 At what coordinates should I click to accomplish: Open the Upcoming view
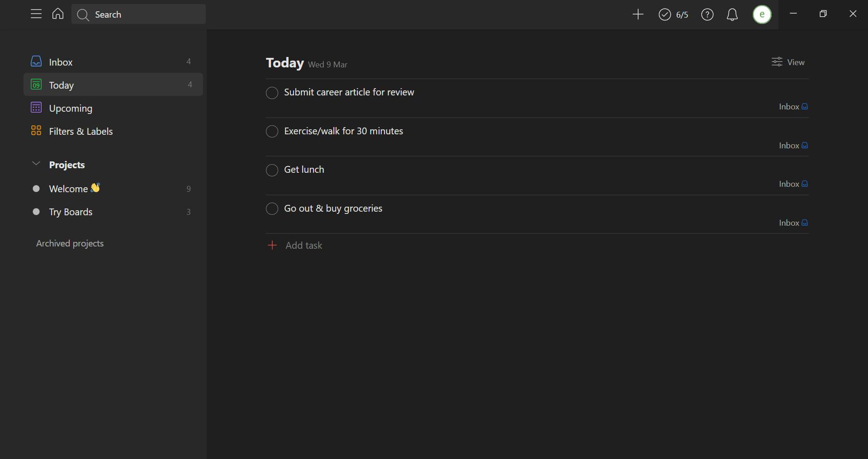113,108
